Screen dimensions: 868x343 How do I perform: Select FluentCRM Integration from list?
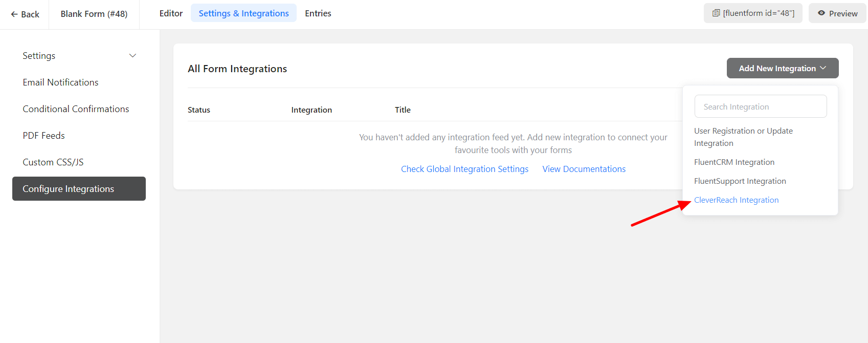[734, 162]
